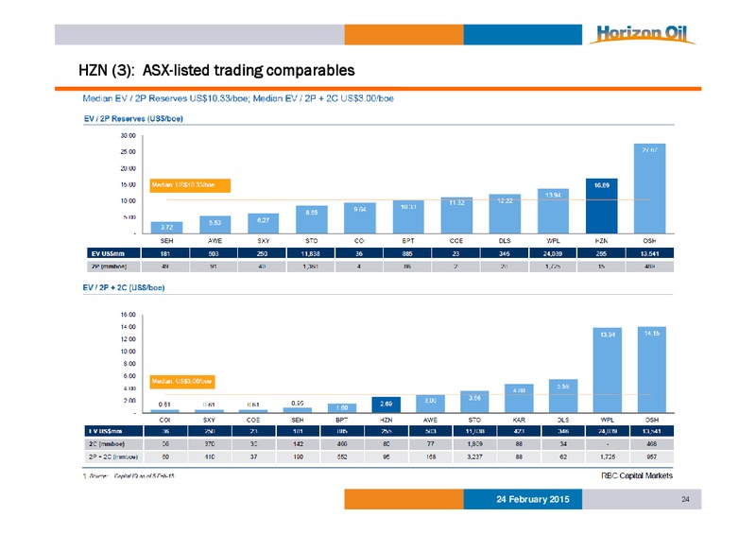Click the "EV US$mm" row header in upper table

113,253
